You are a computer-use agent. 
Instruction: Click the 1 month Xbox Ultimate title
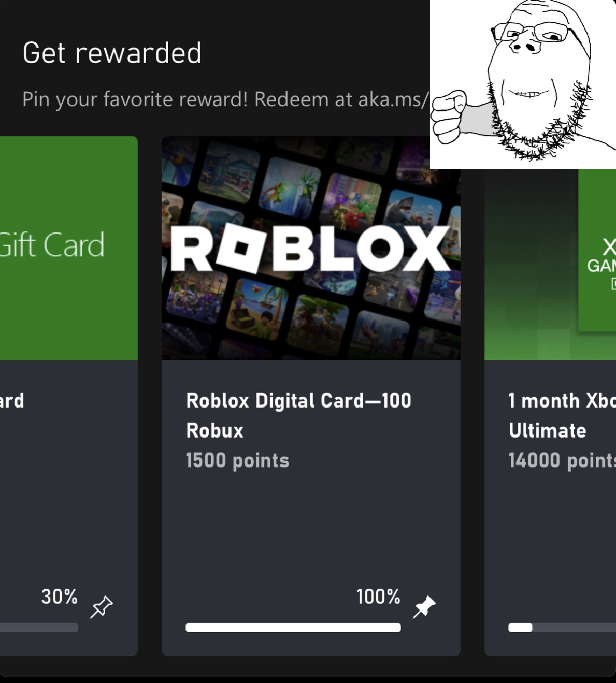562,415
